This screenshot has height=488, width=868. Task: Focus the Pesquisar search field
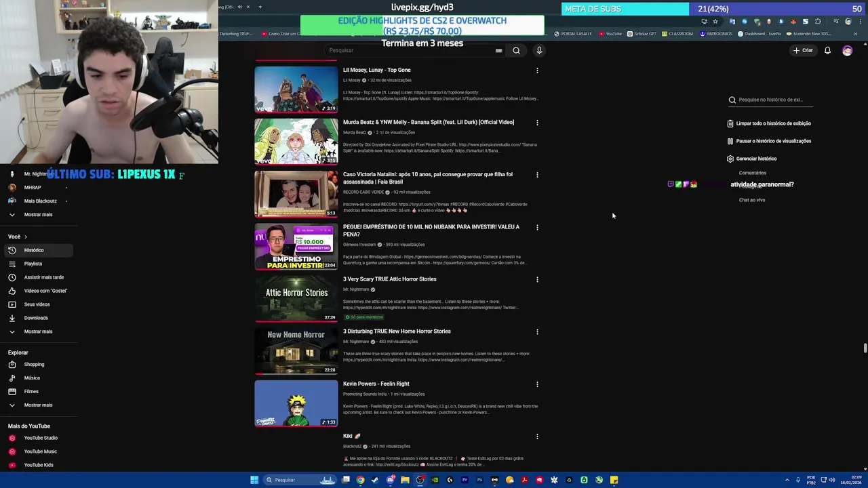click(414, 50)
